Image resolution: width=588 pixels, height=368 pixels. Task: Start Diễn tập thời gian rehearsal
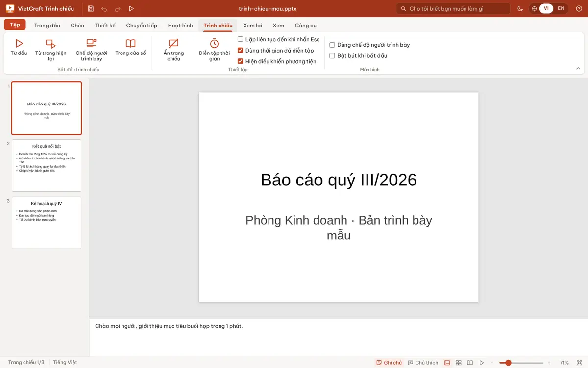click(x=215, y=50)
